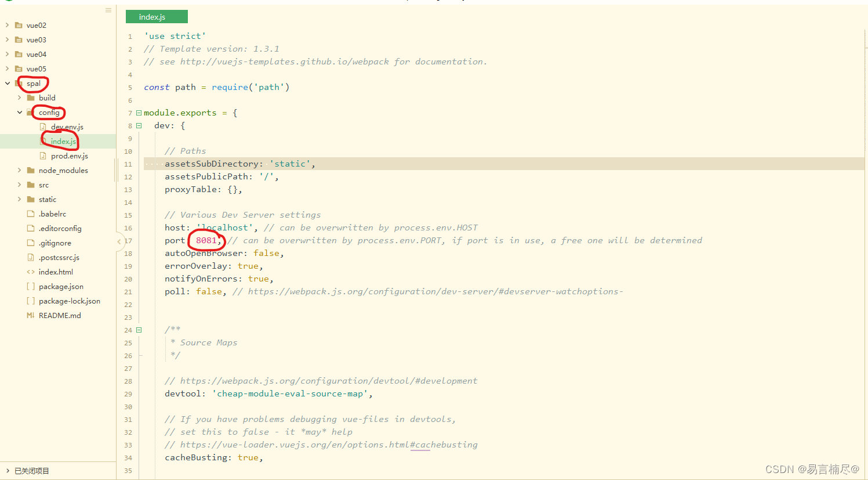Click the JS file icon beside dev.env.js
This screenshot has height=480, width=868.
42,127
